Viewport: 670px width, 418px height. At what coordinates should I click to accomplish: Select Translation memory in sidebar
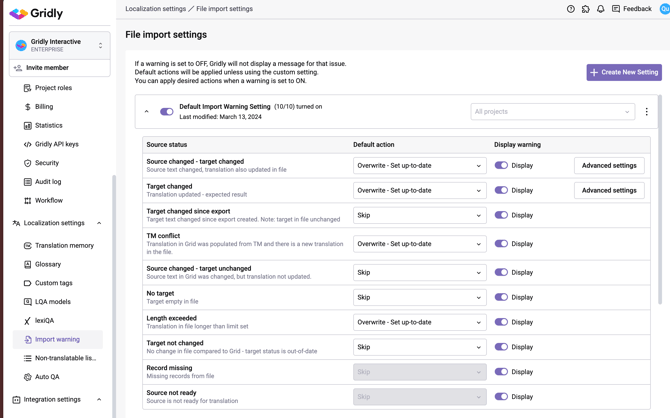pos(64,245)
